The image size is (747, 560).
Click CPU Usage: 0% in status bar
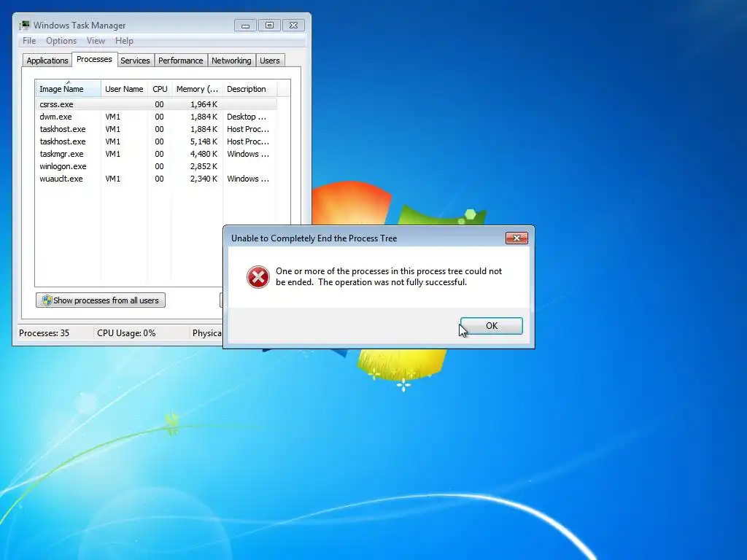point(126,332)
